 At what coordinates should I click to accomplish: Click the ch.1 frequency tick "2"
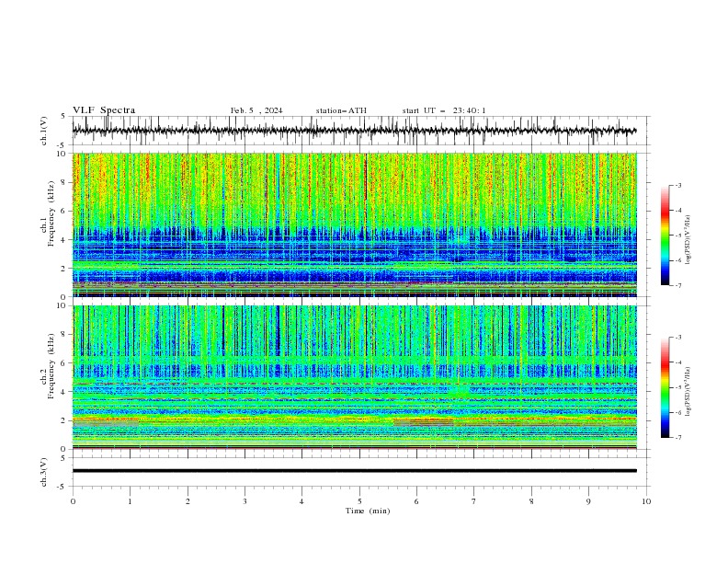point(64,268)
